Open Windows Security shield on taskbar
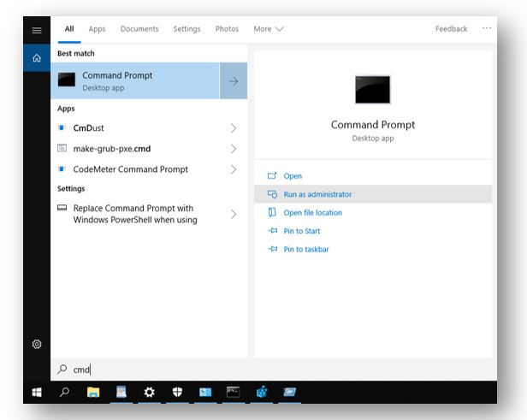Image resolution: width=527 pixels, height=420 pixels. pyautogui.click(x=177, y=392)
